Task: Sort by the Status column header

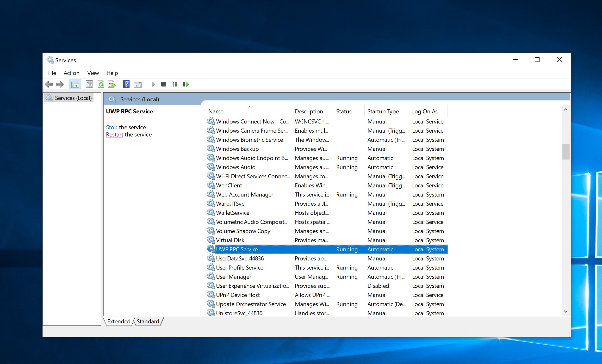Action: pyautogui.click(x=349, y=111)
